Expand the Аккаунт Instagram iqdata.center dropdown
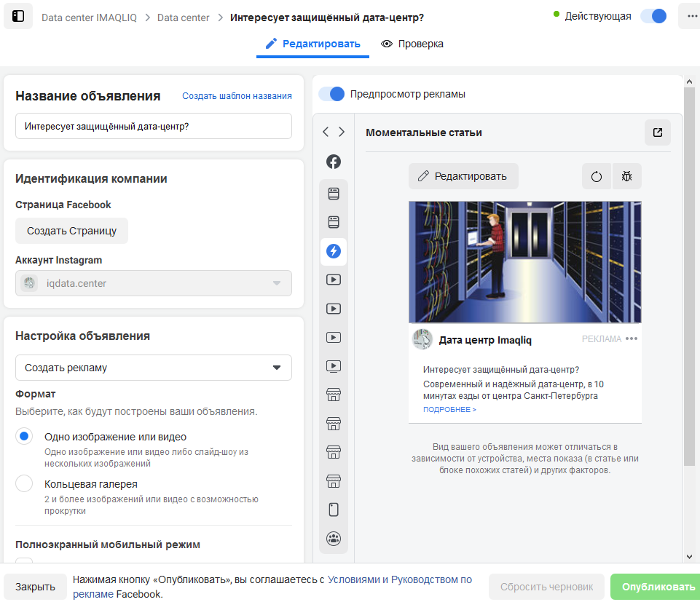This screenshot has width=700, height=602. 154,283
